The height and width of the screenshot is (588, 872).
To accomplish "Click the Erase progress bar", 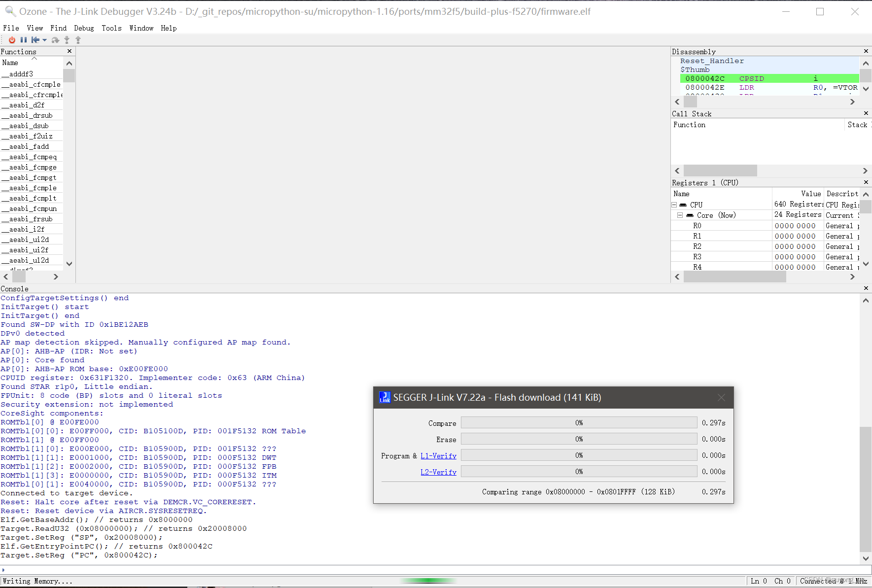I will coord(579,439).
